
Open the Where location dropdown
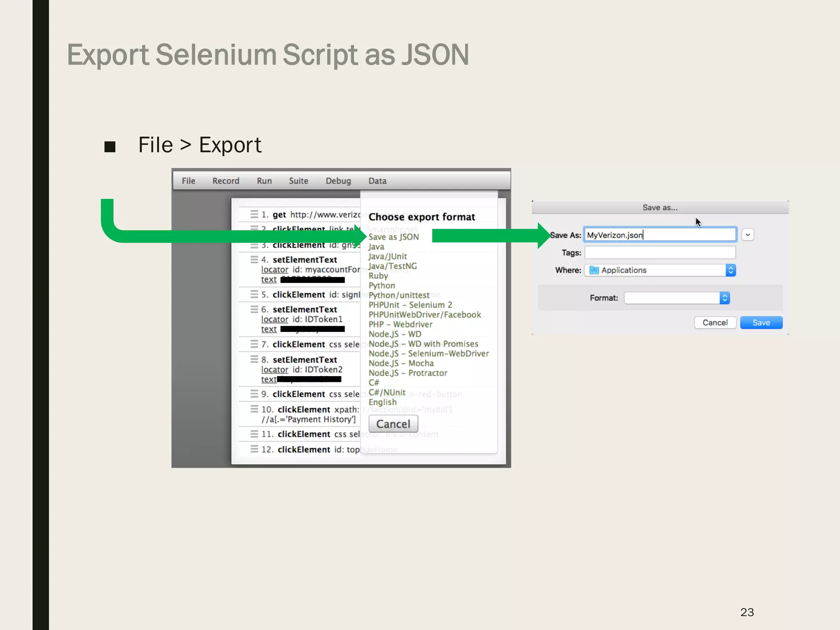click(660, 270)
